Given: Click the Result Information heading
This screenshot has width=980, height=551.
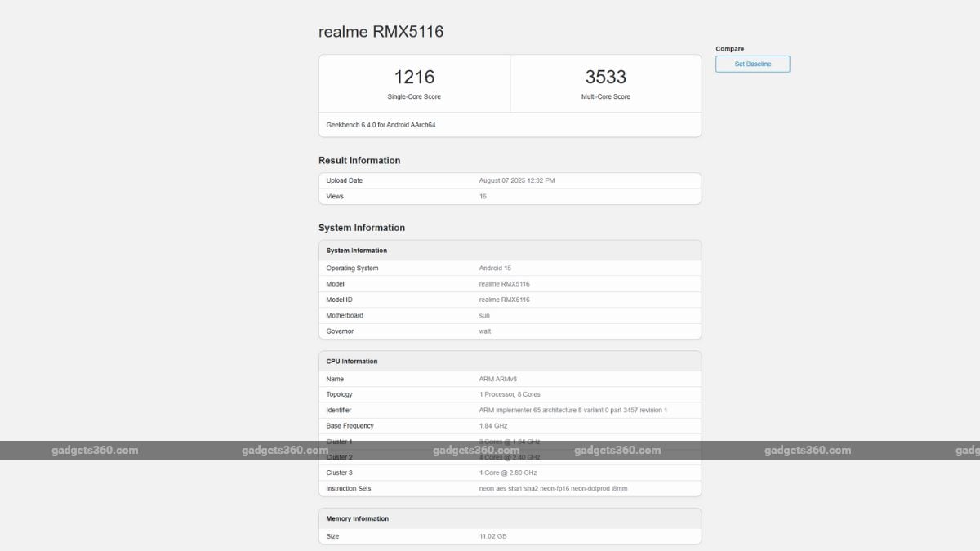Looking at the screenshot, I should point(359,161).
